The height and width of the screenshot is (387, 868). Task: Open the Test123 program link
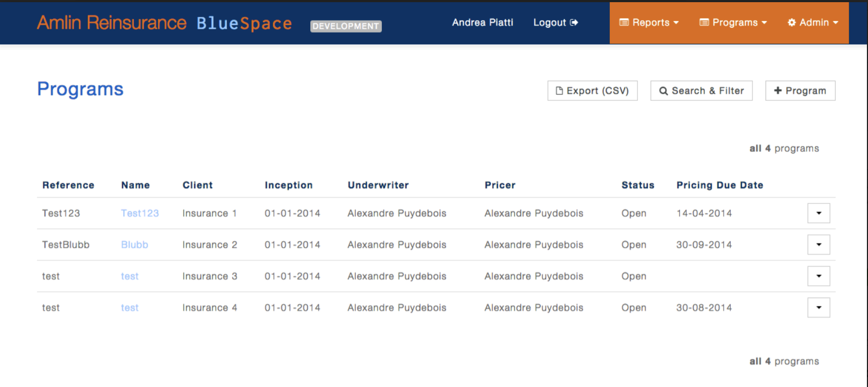click(x=139, y=213)
